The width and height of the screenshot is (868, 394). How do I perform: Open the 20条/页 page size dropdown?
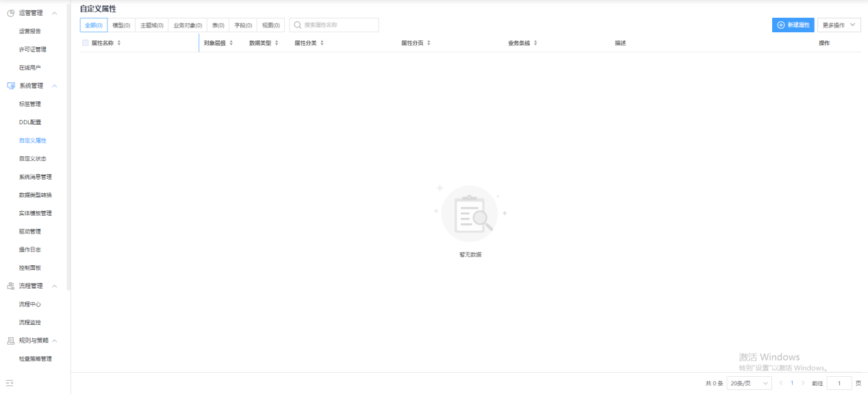pyautogui.click(x=749, y=383)
